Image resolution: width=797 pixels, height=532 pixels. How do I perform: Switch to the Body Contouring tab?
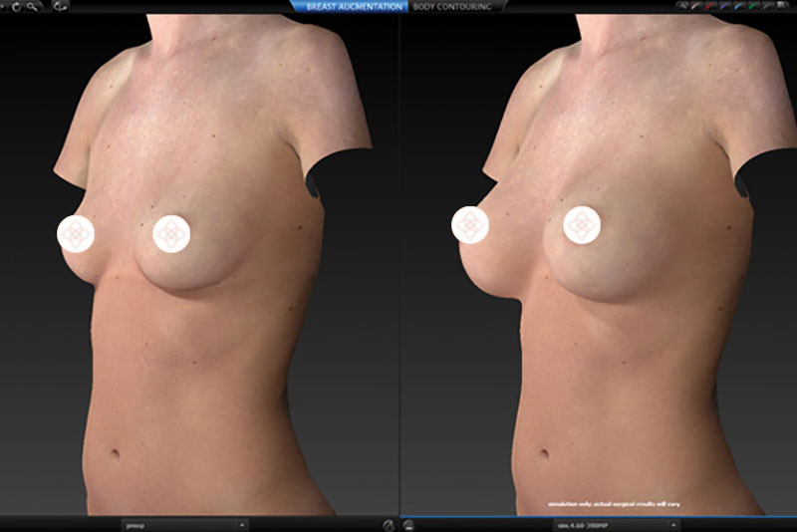[452, 6]
